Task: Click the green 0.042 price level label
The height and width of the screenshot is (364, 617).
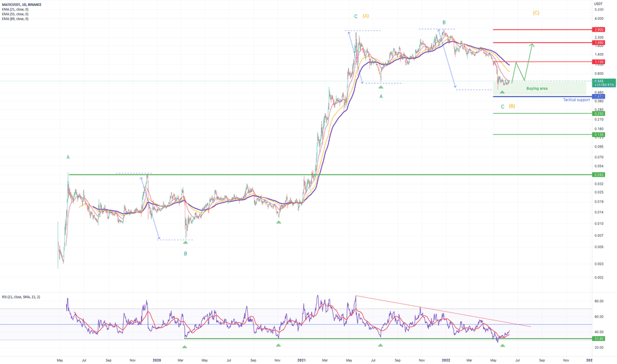Action: coord(598,175)
